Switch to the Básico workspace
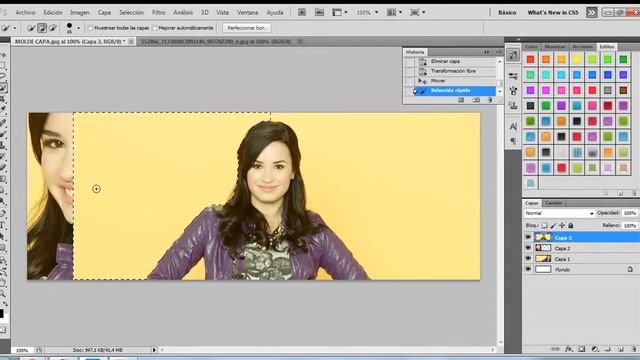640x360 pixels. [x=507, y=13]
